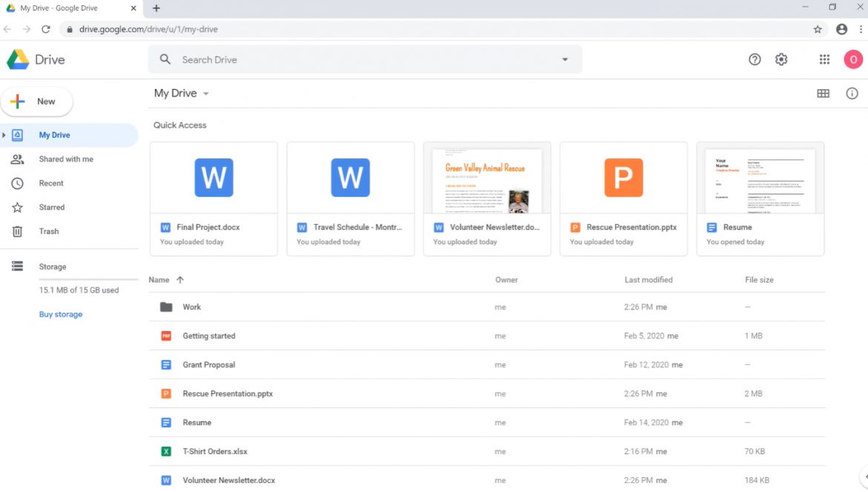Open the Work folder row
Image resolution: width=868 pixels, height=492 pixels.
(191, 306)
